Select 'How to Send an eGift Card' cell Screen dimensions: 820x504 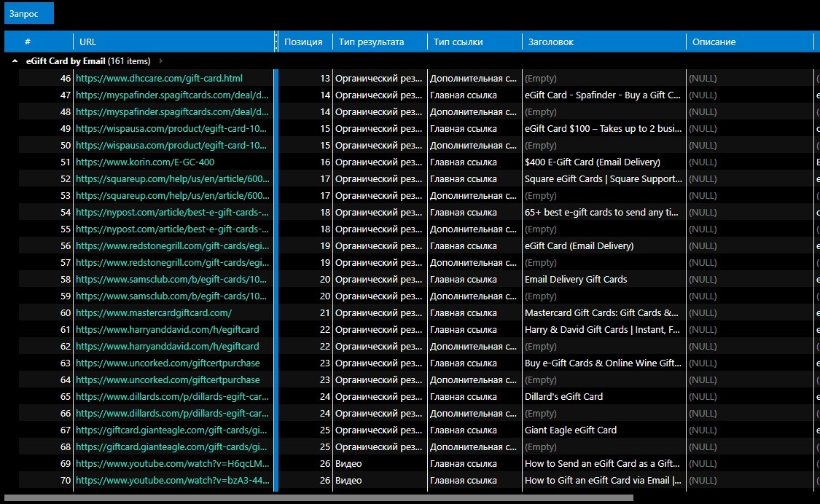coord(604,463)
